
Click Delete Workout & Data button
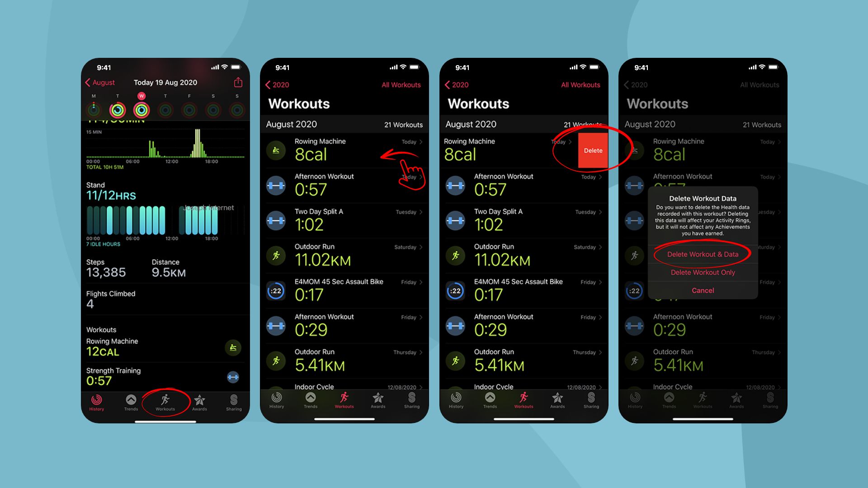coord(702,254)
